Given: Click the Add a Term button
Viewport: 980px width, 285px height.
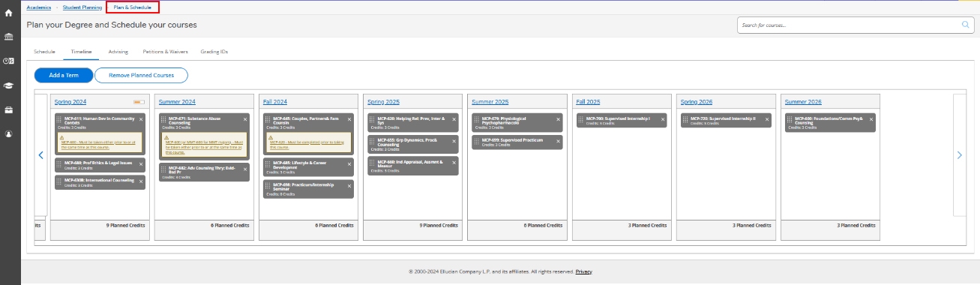Looking at the screenshot, I should 64,75.
